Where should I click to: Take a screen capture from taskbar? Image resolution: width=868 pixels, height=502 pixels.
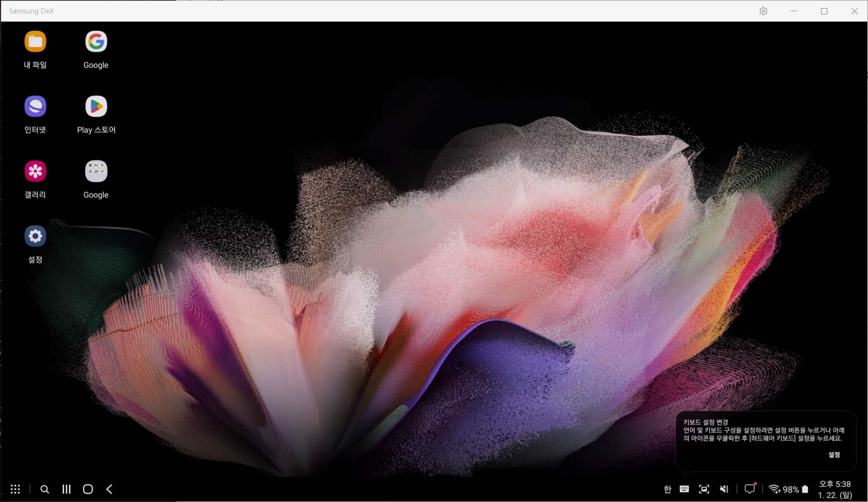coord(704,489)
